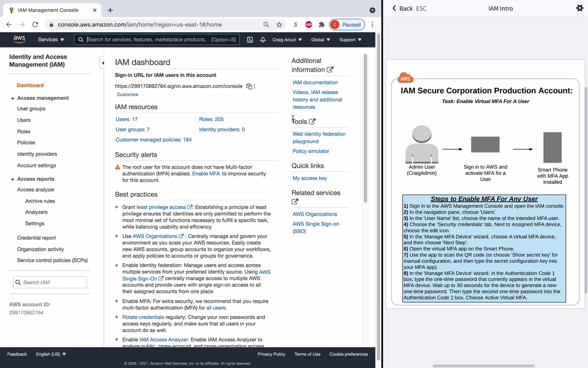Open the browser zoom magnifier icon
Viewport: 588px width, 368px height.
(x=266, y=25)
